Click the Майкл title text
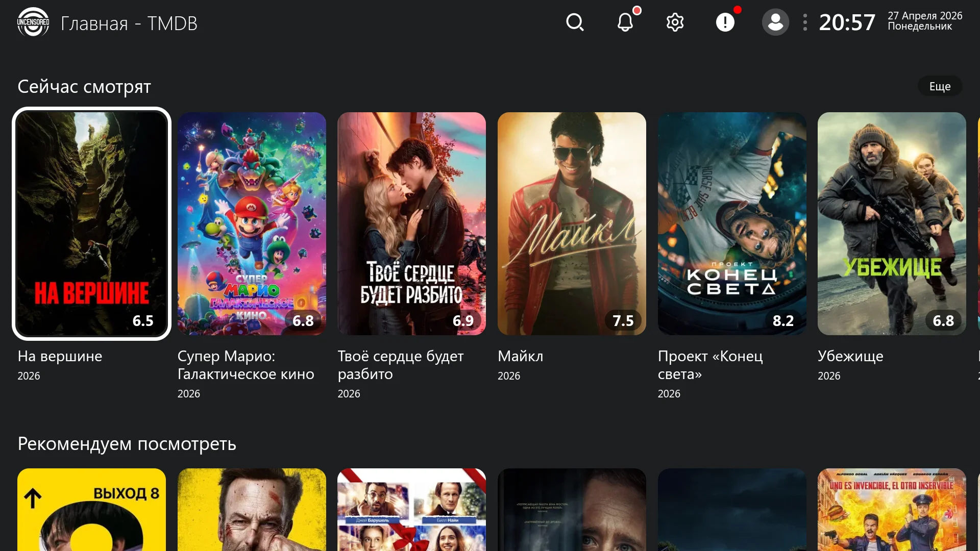Image resolution: width=980 pixels, height=551 pixels. pyautogui.click(x=520, y=356)
